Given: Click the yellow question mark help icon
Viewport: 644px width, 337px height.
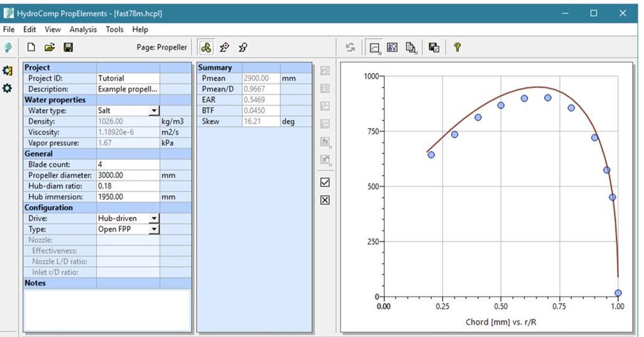Looking at the screenshot, I should 457,47.
